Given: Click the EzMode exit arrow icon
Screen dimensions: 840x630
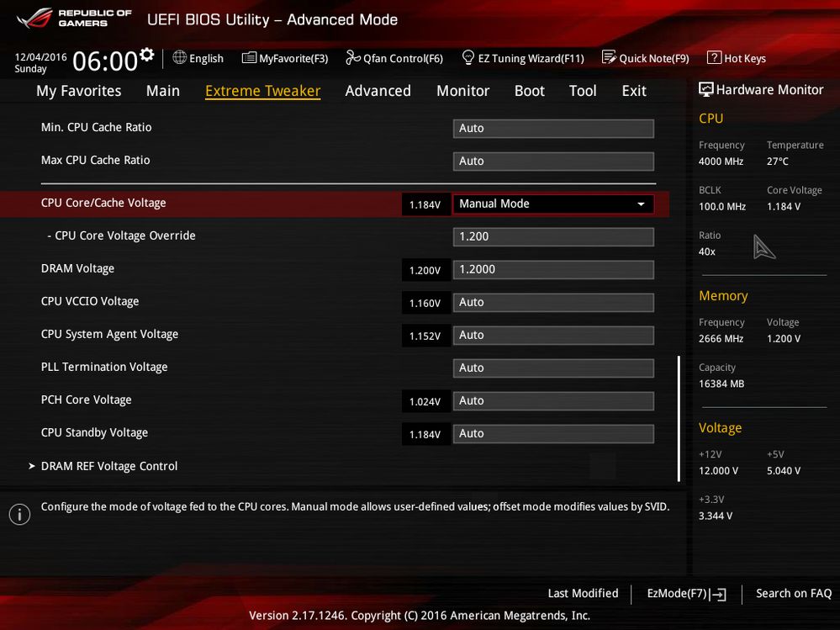Looking at the screenshot, I should [718, 594].
